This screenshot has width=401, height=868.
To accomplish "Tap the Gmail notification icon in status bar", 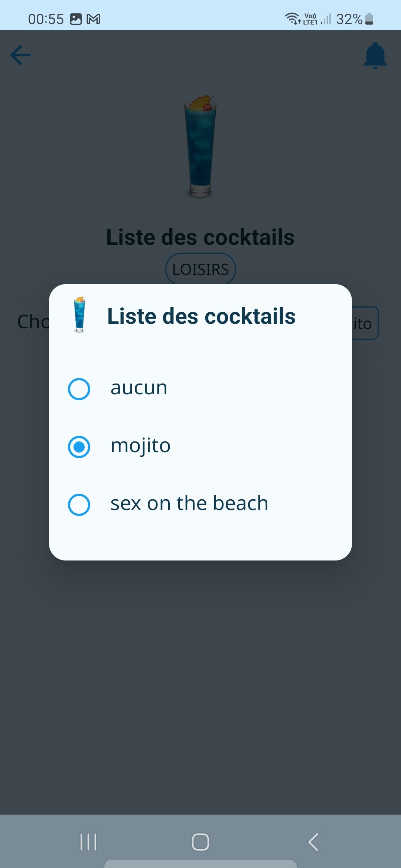I will [94, 19].
